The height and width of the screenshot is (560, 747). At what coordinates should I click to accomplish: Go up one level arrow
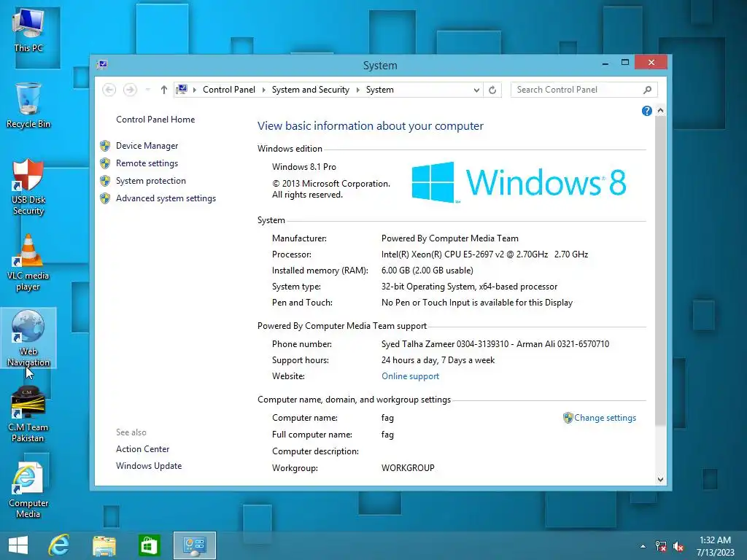coord(164,90)
